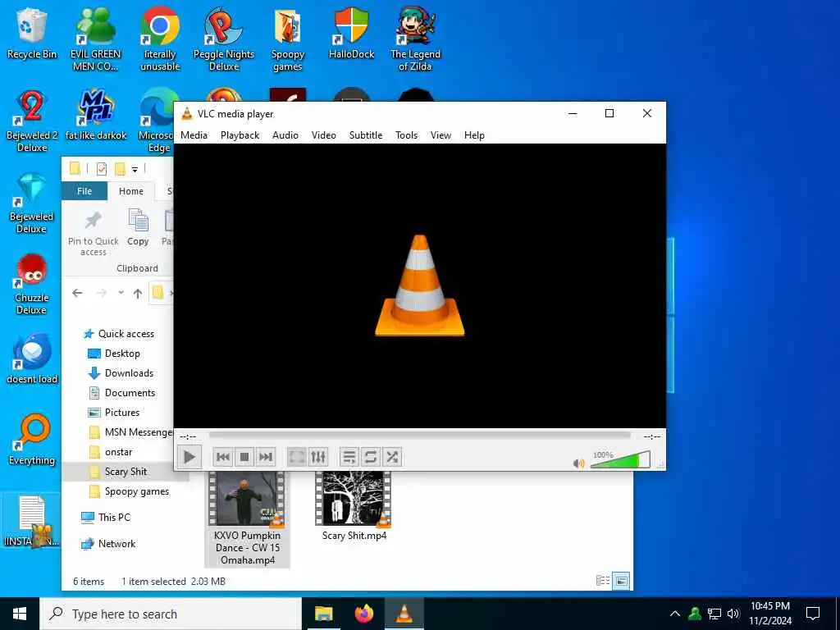The image size is (840, 630).
Task: Select HalloDock desktop shortcut
Action: tap(351, 33)
